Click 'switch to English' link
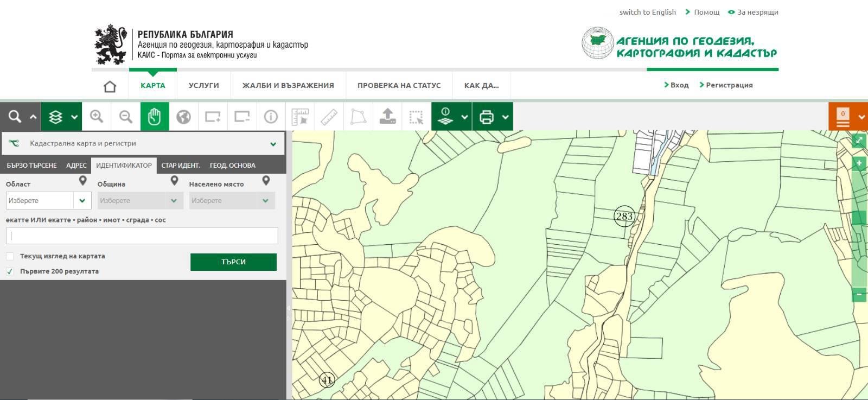Image resolution: width=868 pixels, height=400 pixels. tap(647, 12)
